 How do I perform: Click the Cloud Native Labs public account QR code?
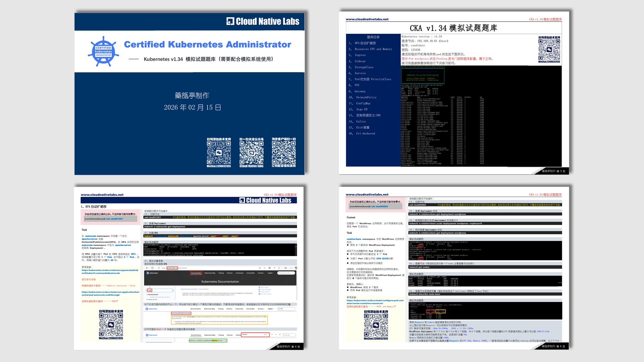[x=251, y=153]
